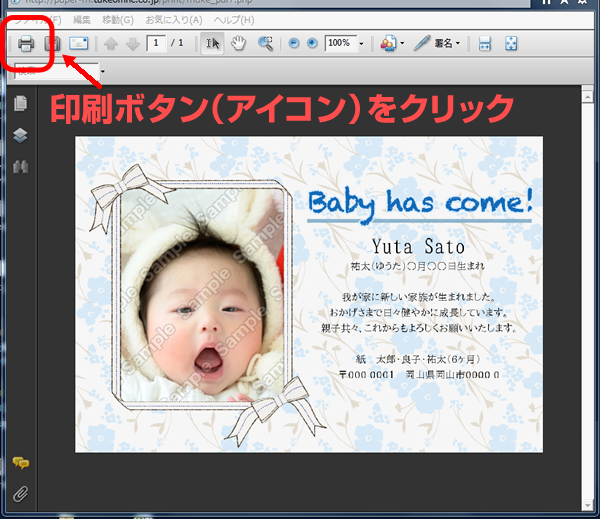
Task: Select the text selection cursor tool
Action: click(x=212, y=44)
